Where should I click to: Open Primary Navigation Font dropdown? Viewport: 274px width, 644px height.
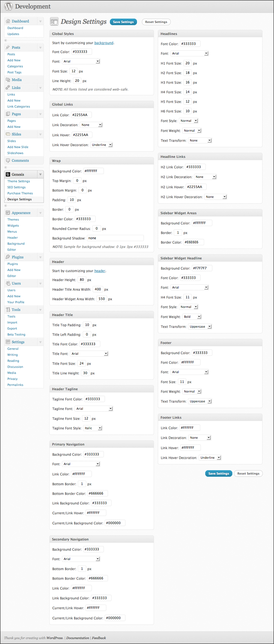(81, 464)
